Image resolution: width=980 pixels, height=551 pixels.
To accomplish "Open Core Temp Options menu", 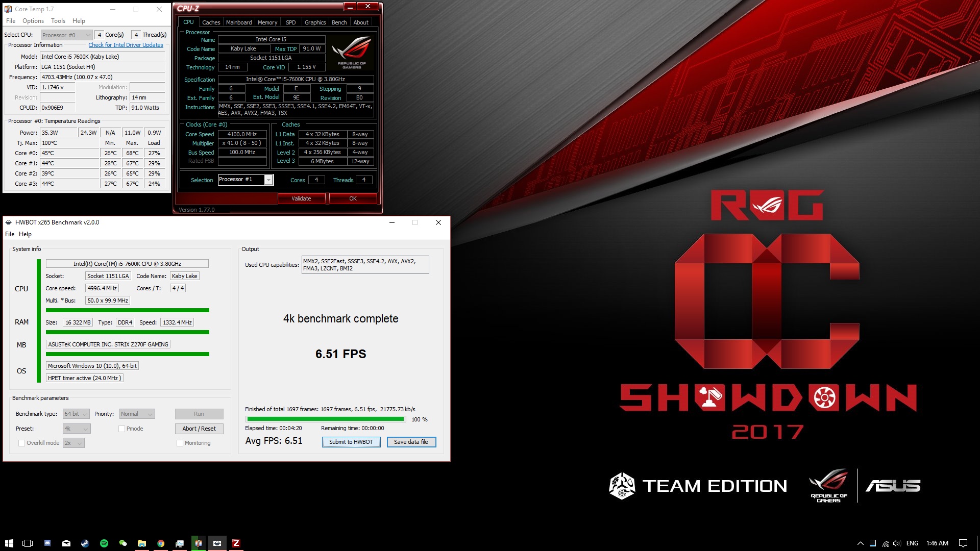I will point(33,21).
